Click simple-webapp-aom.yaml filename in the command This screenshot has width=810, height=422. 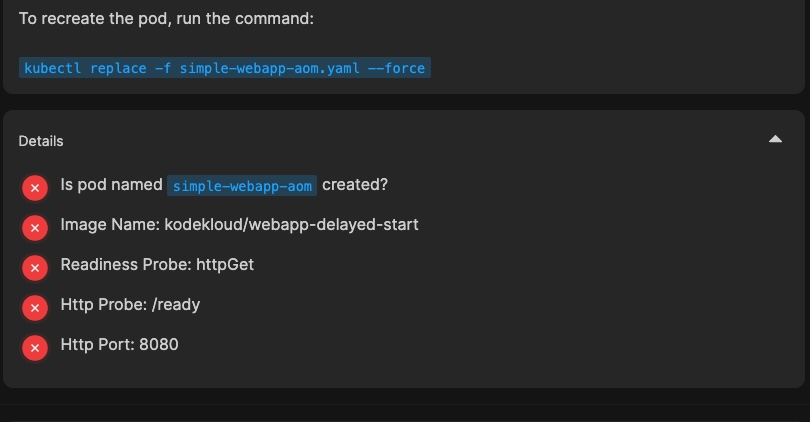pyautogui.click(x=262, y=68)
